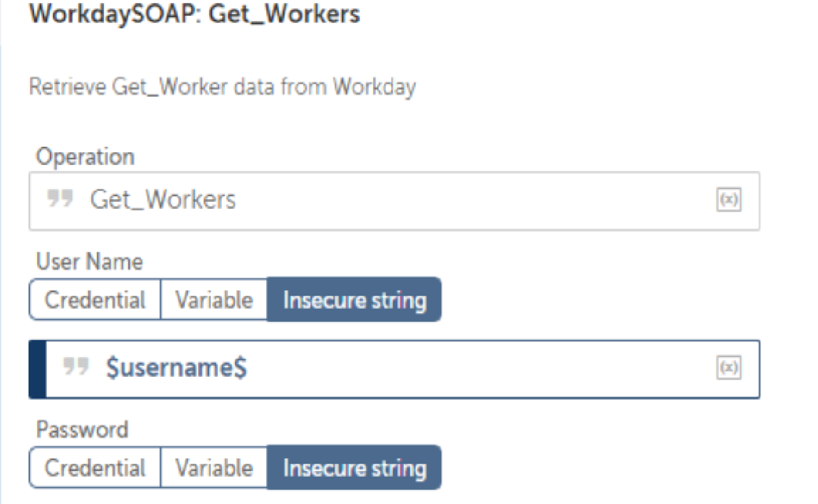The width and height of the screenshot is (818, 504).
Task: Select Credential option under User Name
Action: [95, 300]
